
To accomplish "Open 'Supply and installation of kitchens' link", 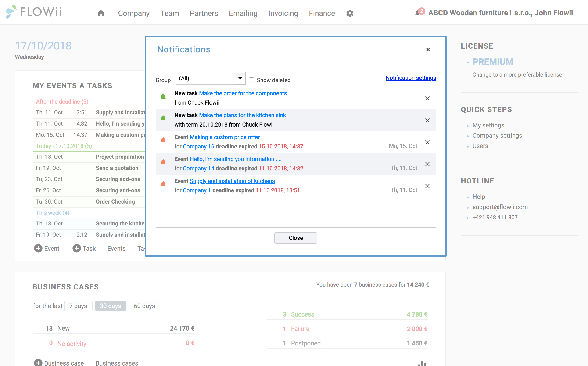I will [232, 181].
